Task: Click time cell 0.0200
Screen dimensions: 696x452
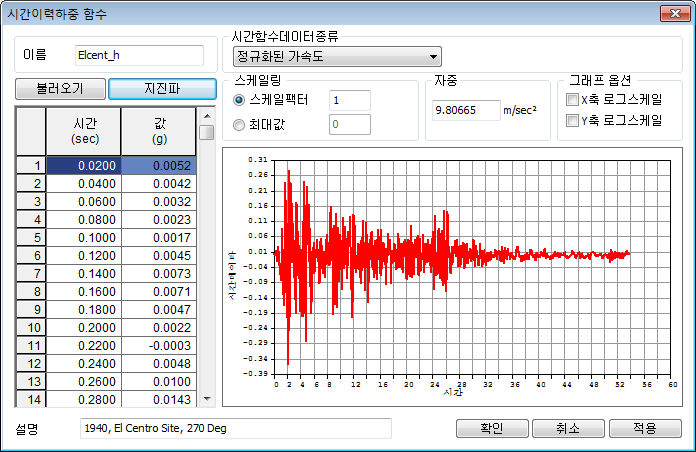Action: click(x=83, y=166)
